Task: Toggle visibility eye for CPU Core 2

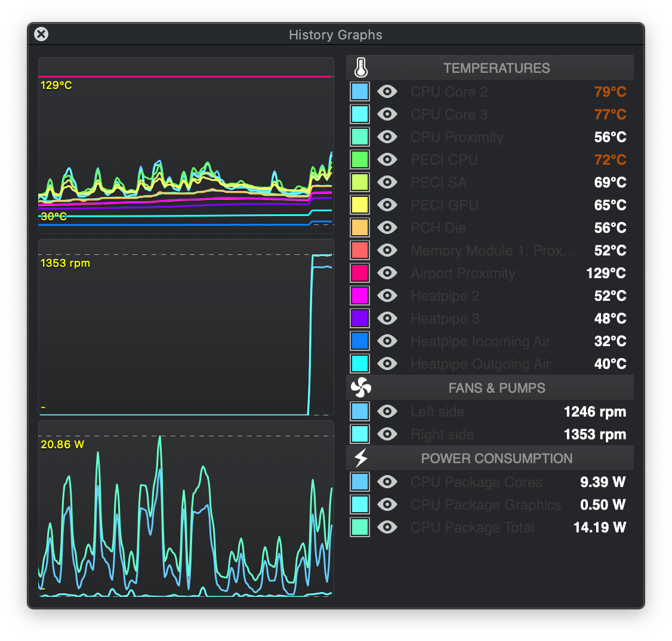Action: tap(387, 91)
